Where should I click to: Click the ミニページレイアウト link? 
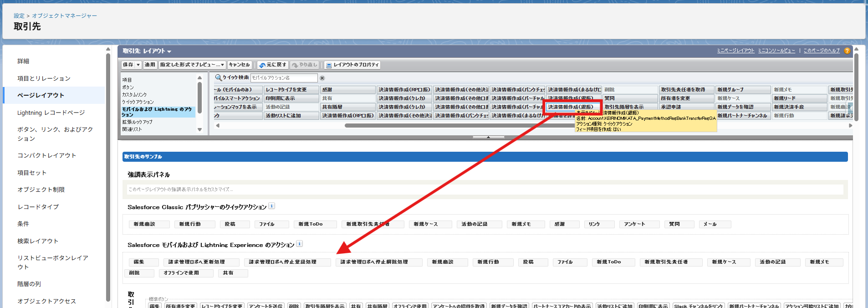tap(735, 51)
